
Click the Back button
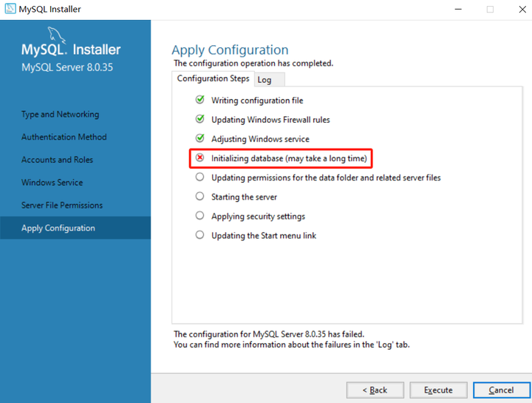point(375,390)
